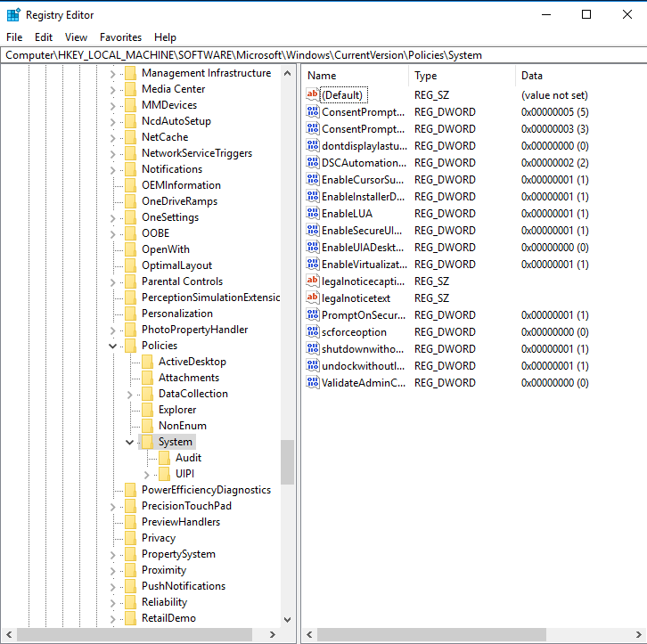
Task: Click the tree scroll-down arrow
Action: tap(288, 620)
